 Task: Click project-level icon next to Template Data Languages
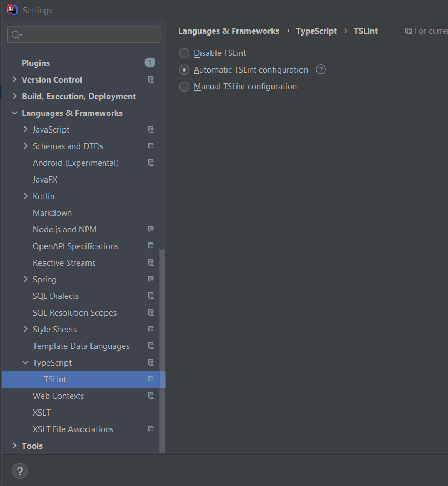click(x=151, y=346)
